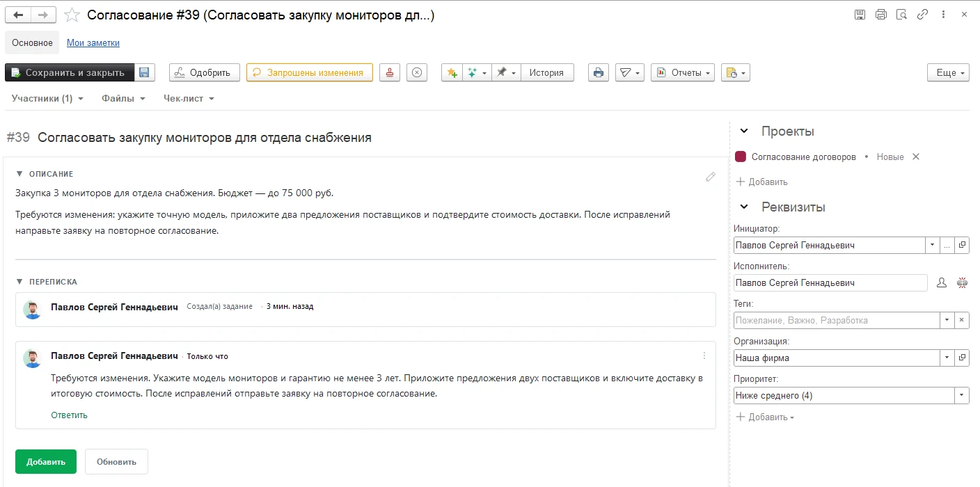Open the Мои заметки tab
Screen dimensions: 980x487
click(93, 42)
